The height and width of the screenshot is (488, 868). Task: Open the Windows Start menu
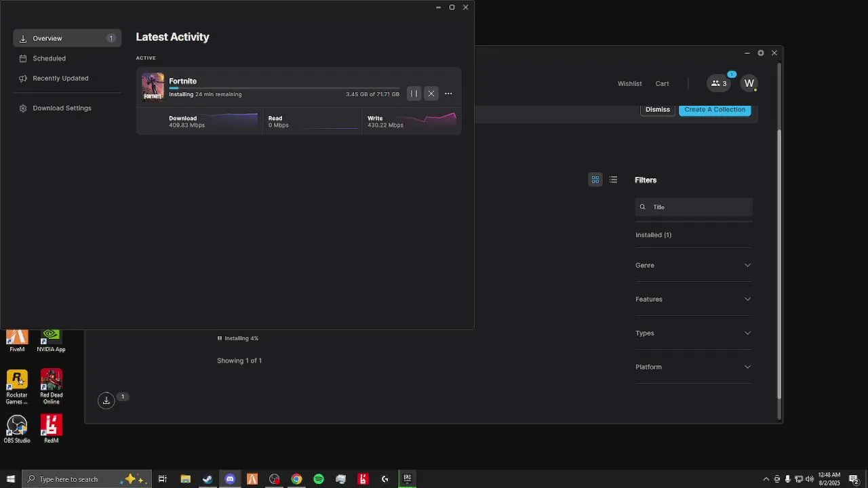point(11,479)
